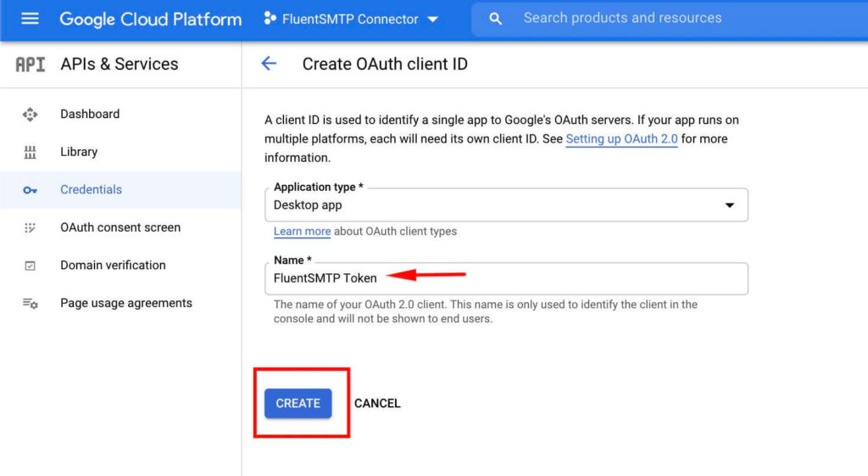Image resolution: width=868 pixels, height=476 pixels.
Task: Focus the Search products and resources field
Action: pyautogui.click(x=670, y=19)
